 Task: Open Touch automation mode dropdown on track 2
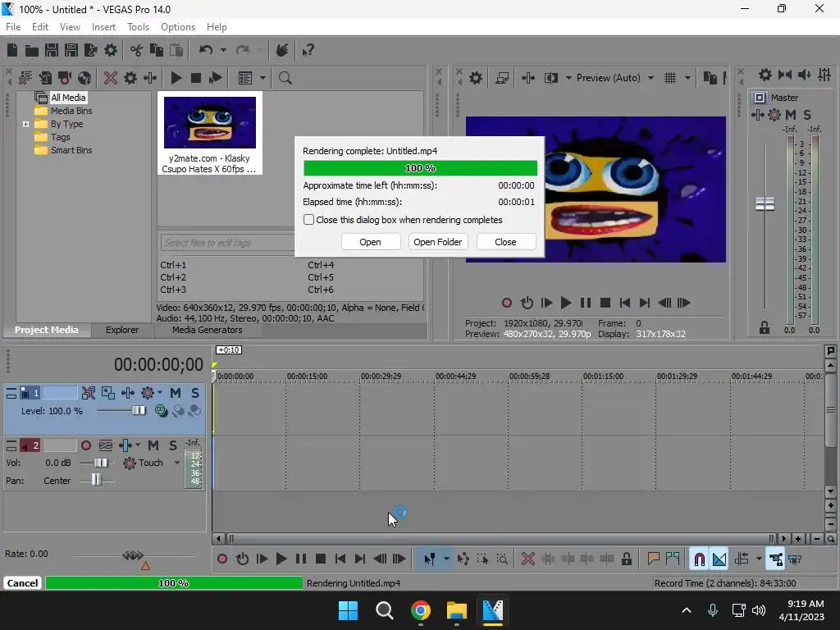177,463
